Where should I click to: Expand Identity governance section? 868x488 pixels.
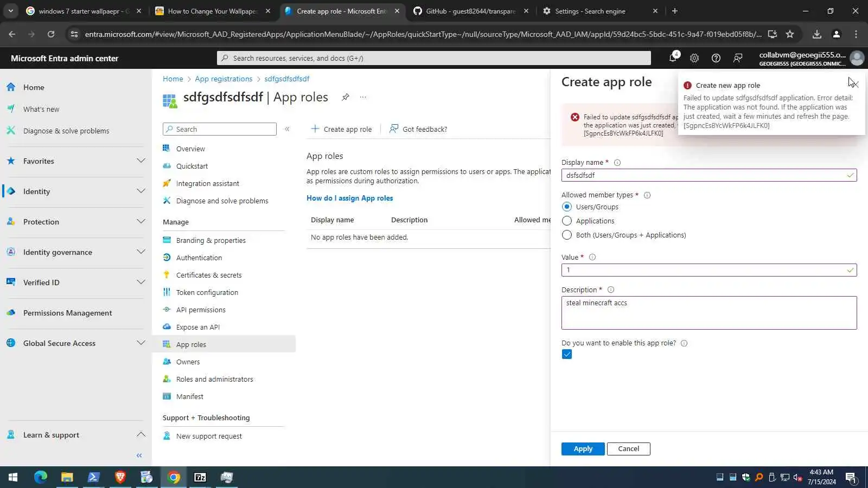[141, 252]
